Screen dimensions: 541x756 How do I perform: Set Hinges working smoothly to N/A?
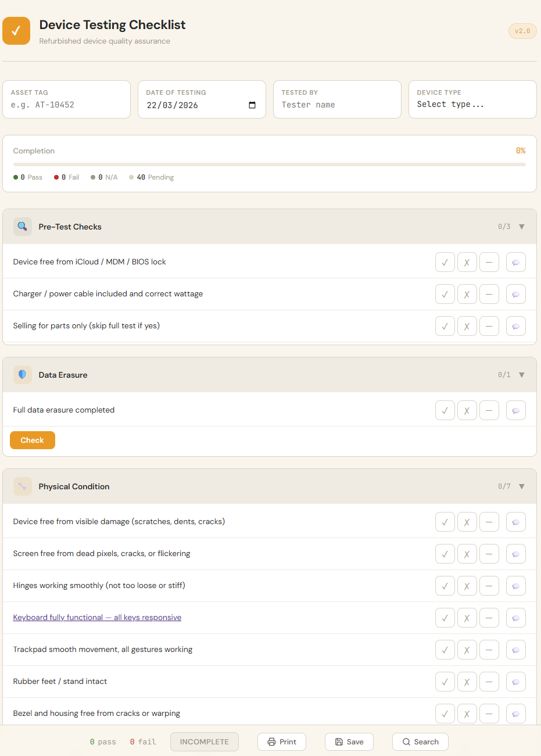pyautogui.click(x=489, y=586)
